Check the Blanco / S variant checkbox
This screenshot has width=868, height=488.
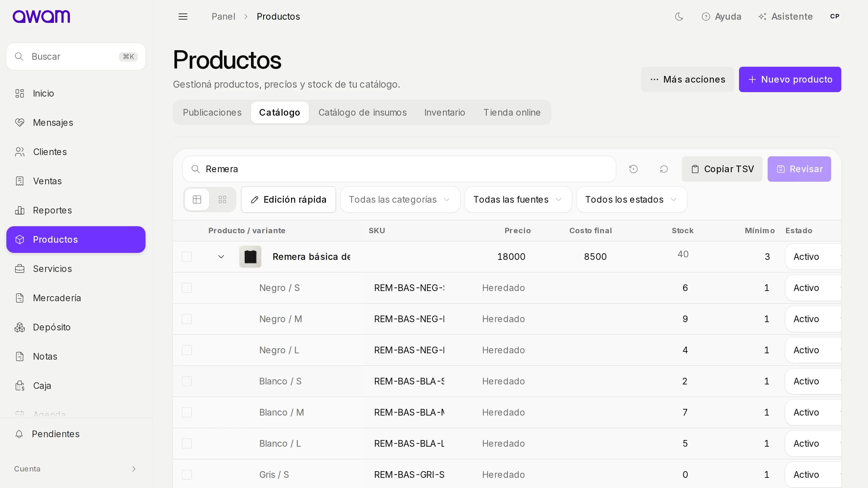coord(187,381)
